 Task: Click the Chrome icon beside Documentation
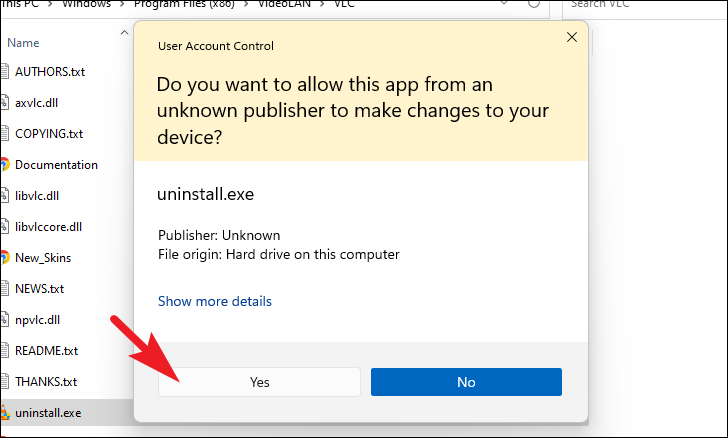tap(4, 164)
